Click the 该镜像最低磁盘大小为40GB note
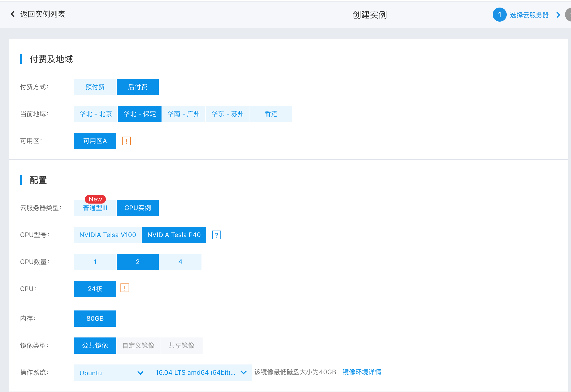Image resolution: width=571 pixels, height=392 pixels. click(295, 372)
